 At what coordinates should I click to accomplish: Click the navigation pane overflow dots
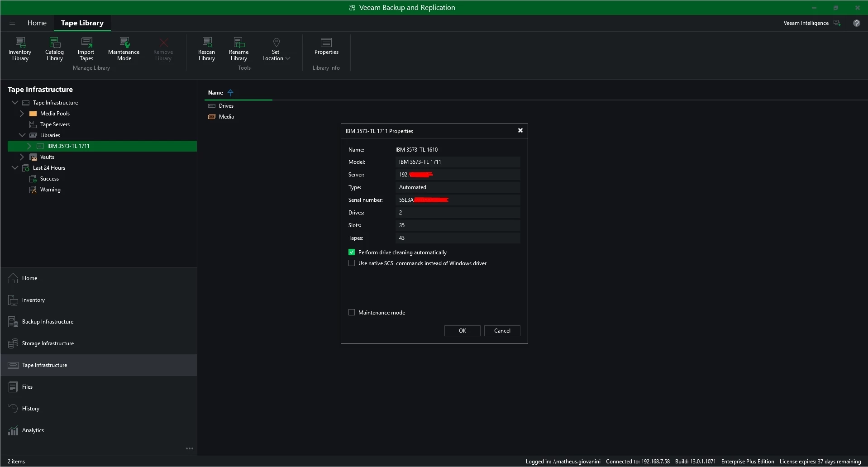click(x=190, y=449)
